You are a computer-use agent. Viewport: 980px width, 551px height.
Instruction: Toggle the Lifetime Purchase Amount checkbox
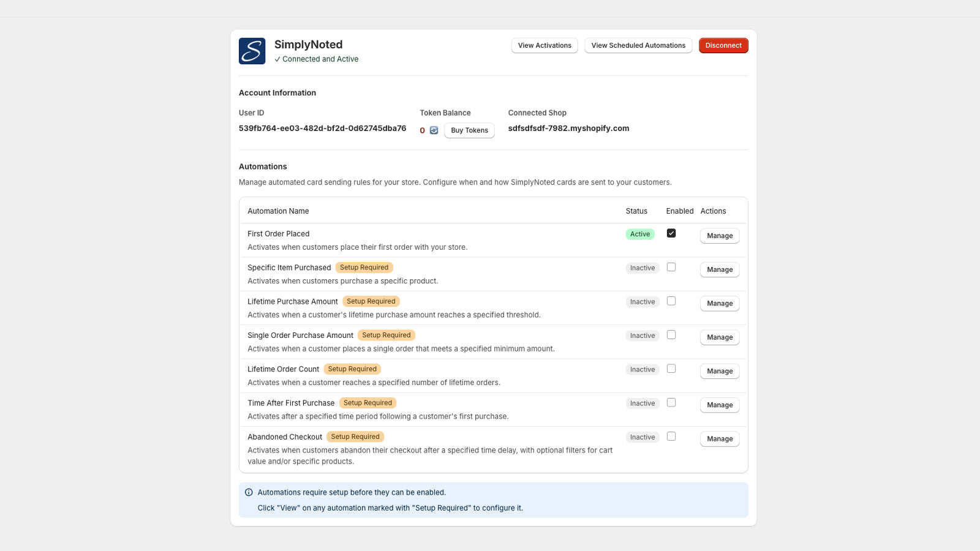[x=671, y=301]
